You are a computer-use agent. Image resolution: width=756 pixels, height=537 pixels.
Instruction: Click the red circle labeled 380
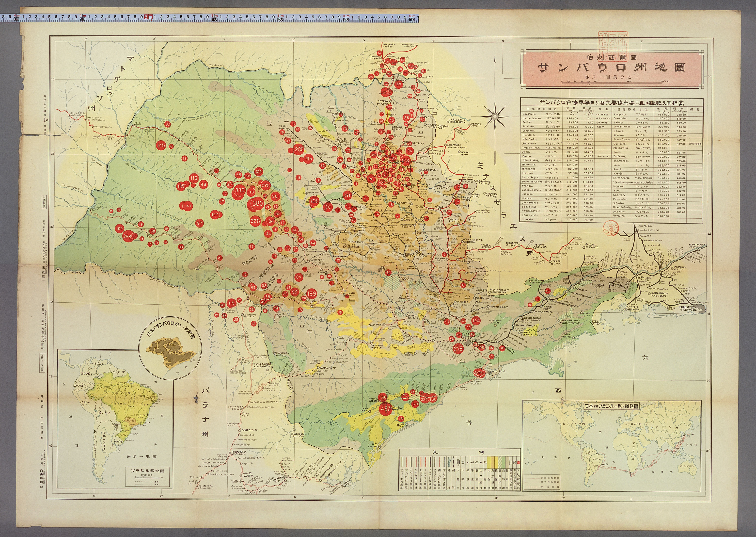(x=257, y=204)
